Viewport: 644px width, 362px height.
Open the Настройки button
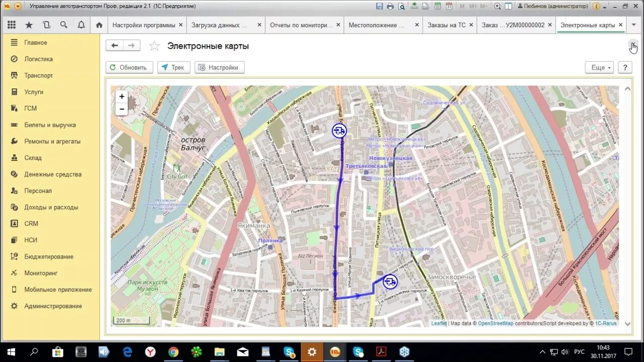(x=219, y=67)
